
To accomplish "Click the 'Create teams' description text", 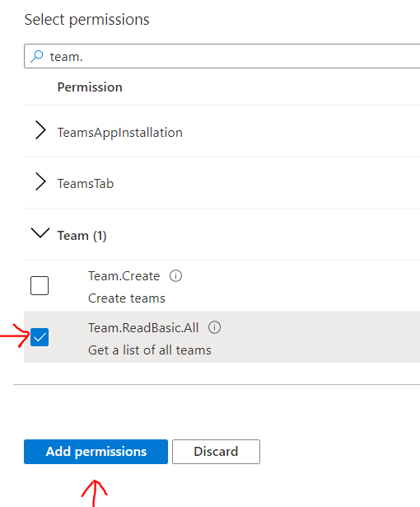I will point(127,298).
